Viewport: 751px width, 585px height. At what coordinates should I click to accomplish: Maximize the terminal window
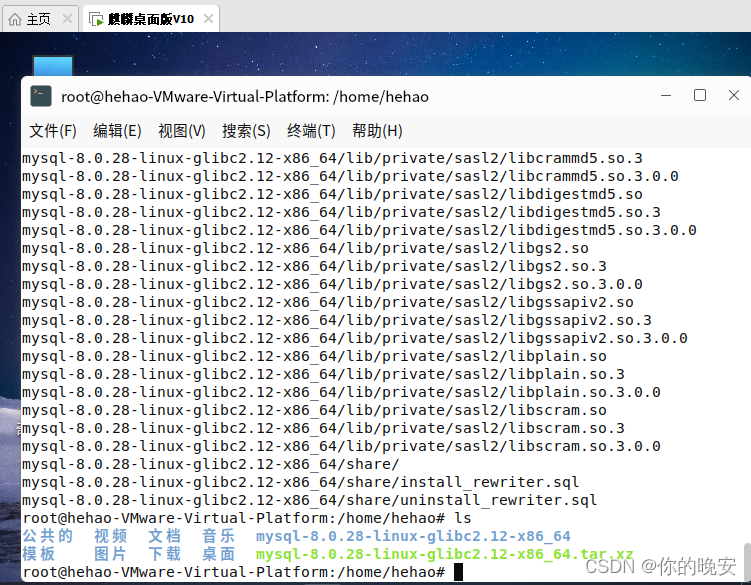700,95
